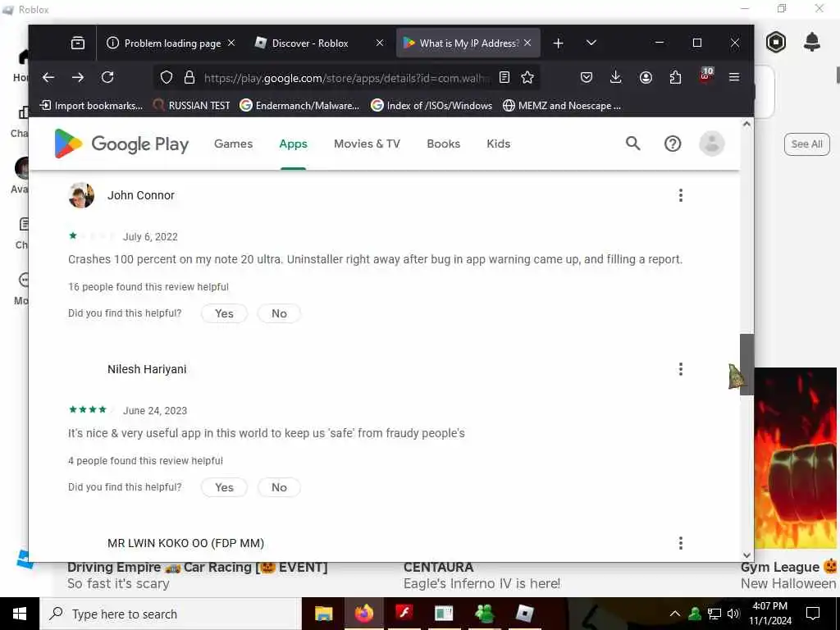840x630 pixels.
Task: Open File Explorer from the taskbar
Action: [323, 614]
